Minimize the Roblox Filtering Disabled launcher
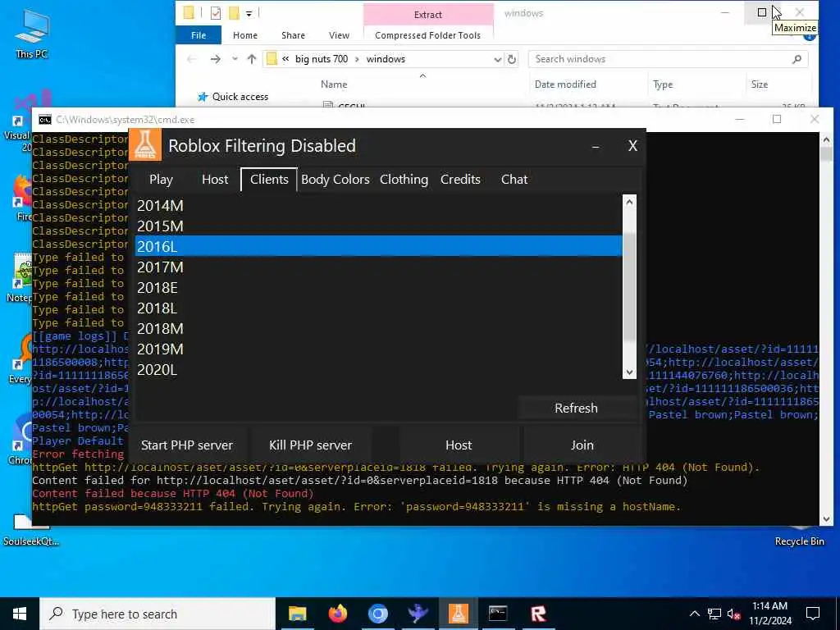The image size is (840, 630). click(x=596, y=146)
